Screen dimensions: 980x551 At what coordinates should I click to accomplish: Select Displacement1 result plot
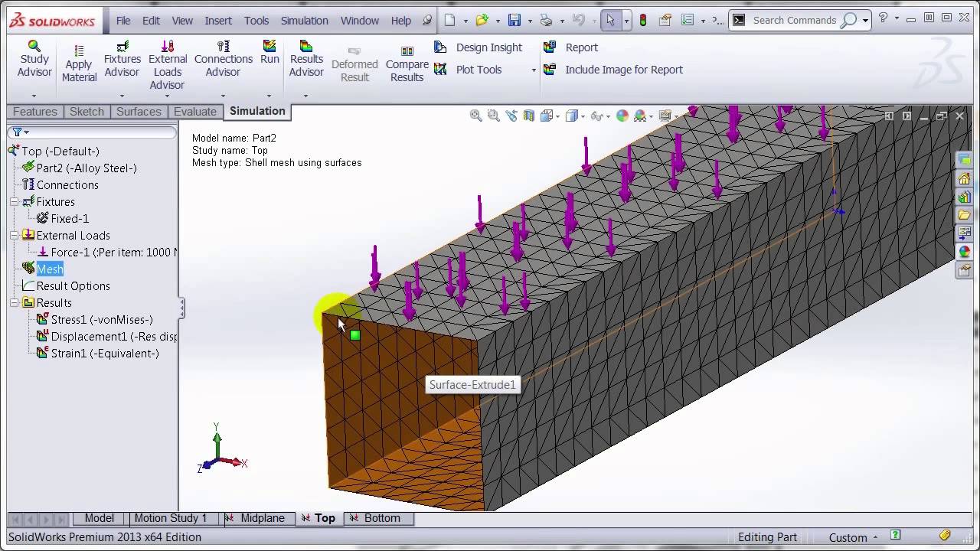click(107, 337)
